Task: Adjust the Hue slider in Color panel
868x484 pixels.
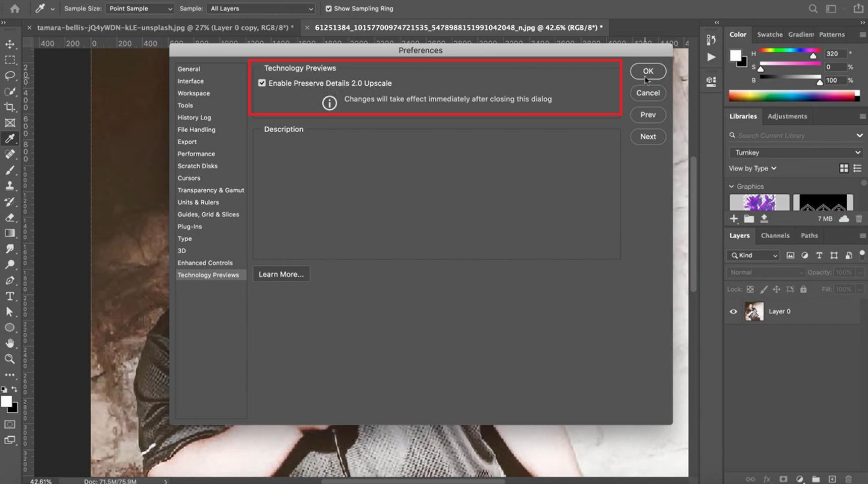Action: click(790, 51)
